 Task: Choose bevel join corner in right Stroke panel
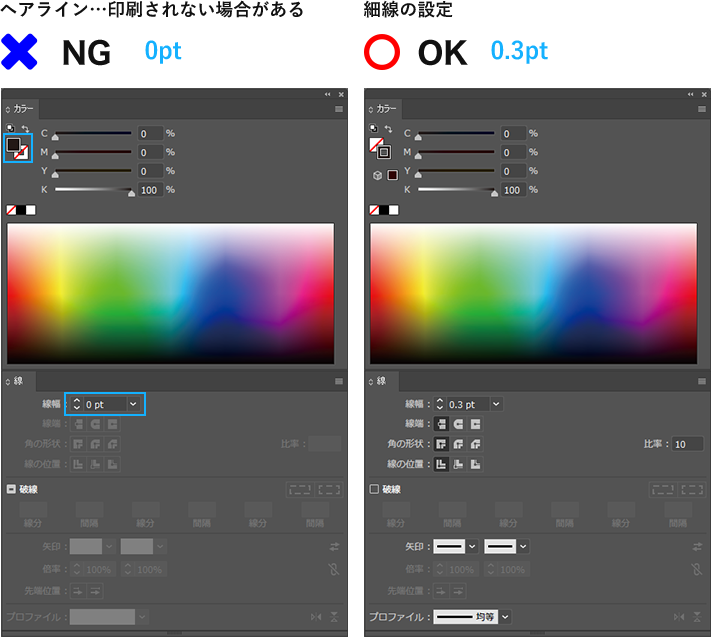[477, 444]
